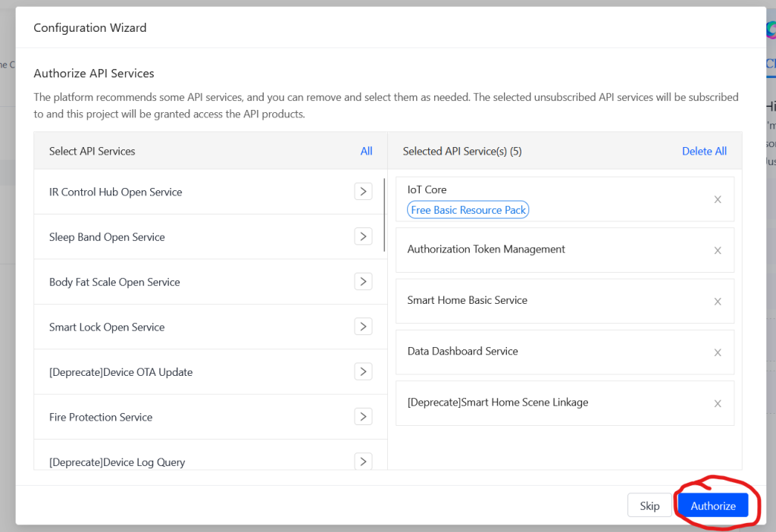776x532 pixels.
Task: Remove Deprecate Smart Home Scene Linkage
Action: point(718,403)
